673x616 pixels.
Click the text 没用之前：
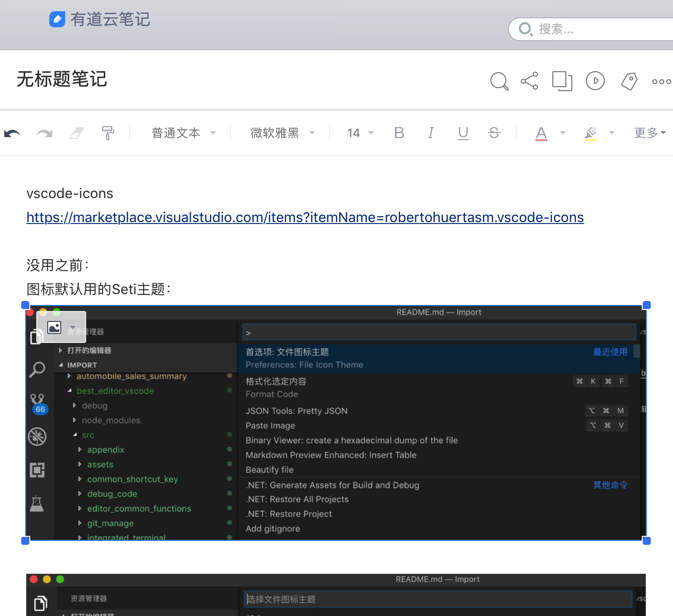58,265
